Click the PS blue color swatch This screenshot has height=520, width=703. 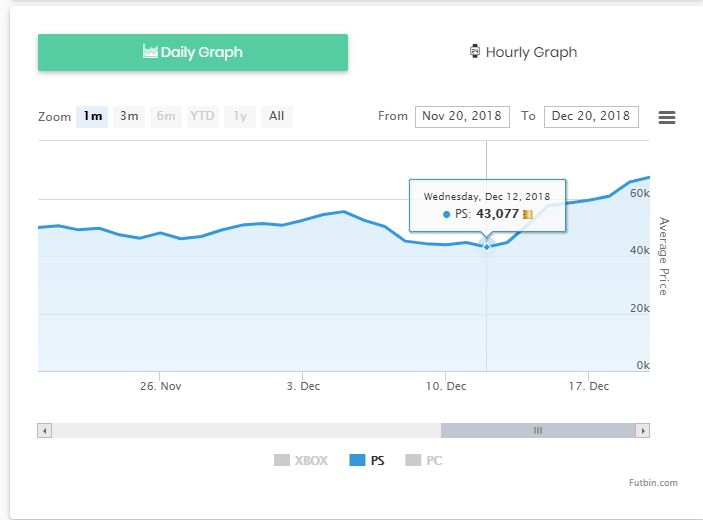click(357, 461)
